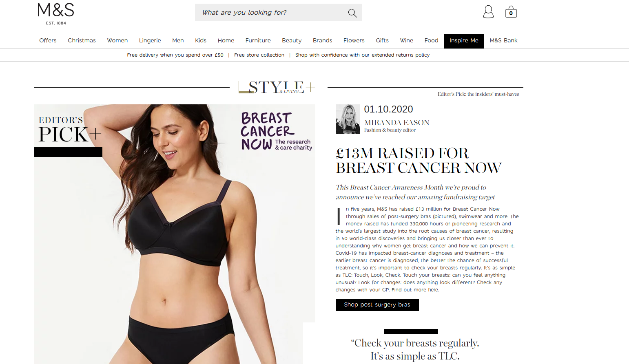Open the shopping bag icon

511,12
